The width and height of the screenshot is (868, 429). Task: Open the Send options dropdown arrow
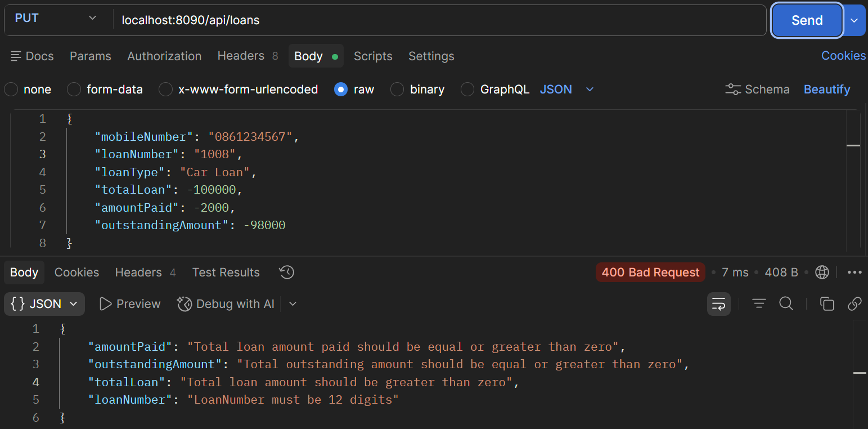click(x=854, y=20)
